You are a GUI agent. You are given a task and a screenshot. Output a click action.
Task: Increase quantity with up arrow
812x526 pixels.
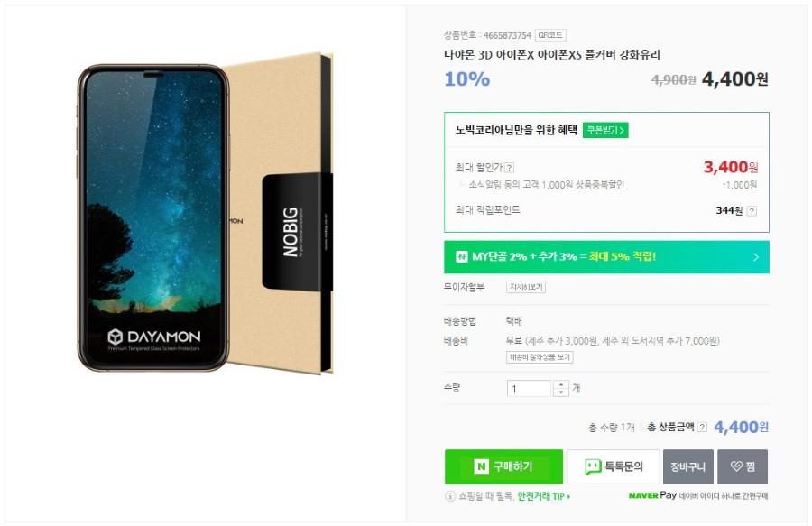point(561,384)
